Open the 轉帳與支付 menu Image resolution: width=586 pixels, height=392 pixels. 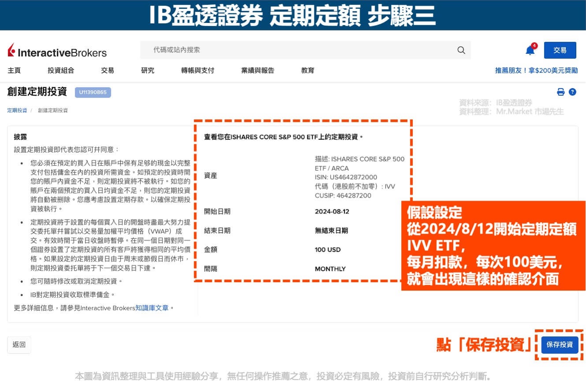[x=198, y=71]
